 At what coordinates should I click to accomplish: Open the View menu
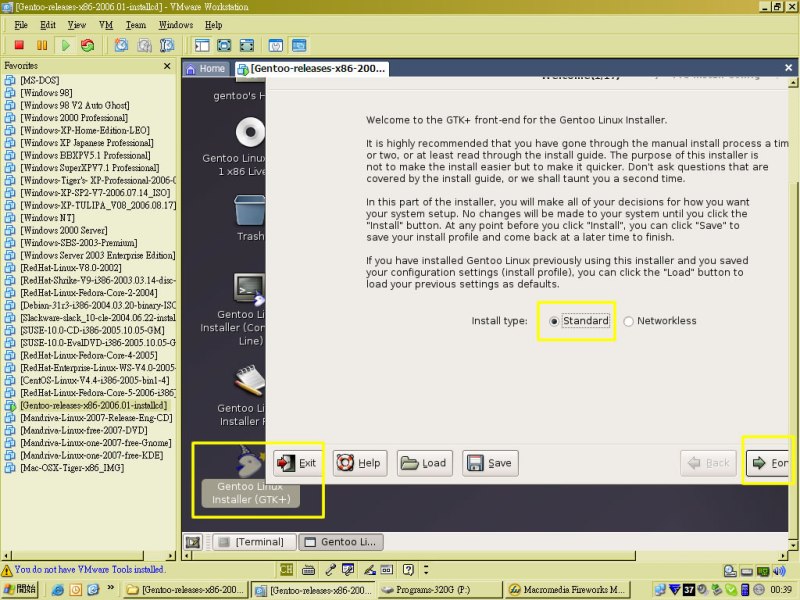click(x=77, y=25)
